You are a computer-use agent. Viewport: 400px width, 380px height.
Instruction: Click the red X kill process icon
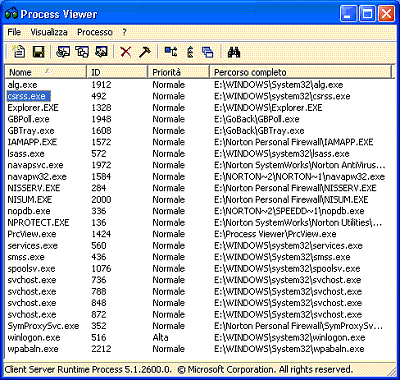[x=126, y=52]
